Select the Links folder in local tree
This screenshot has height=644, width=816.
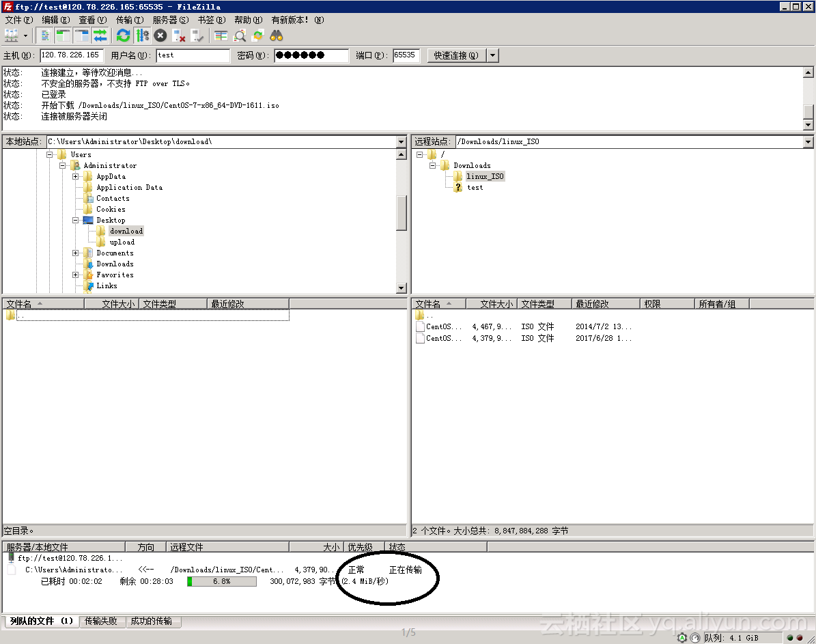pyautogui.click(x=107, y=286)
